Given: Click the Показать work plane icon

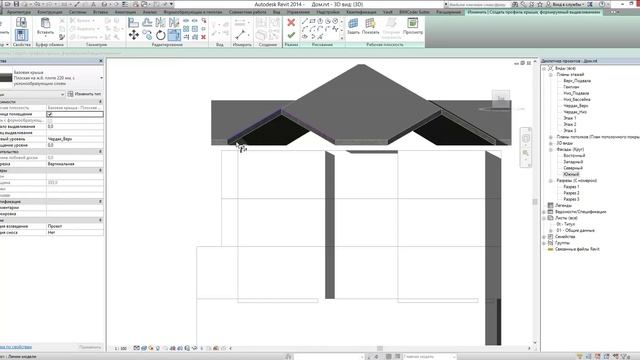Looking at the screenshot, I should click(x=370, y=24).
